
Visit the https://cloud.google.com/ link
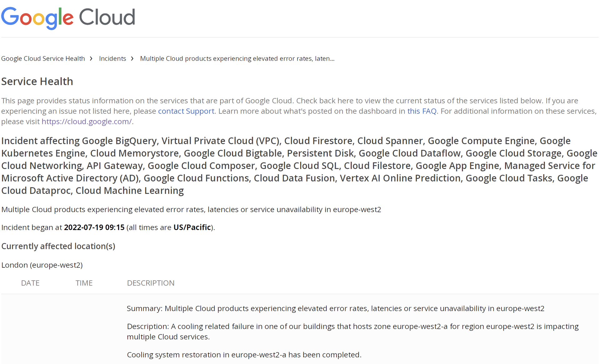87,121
